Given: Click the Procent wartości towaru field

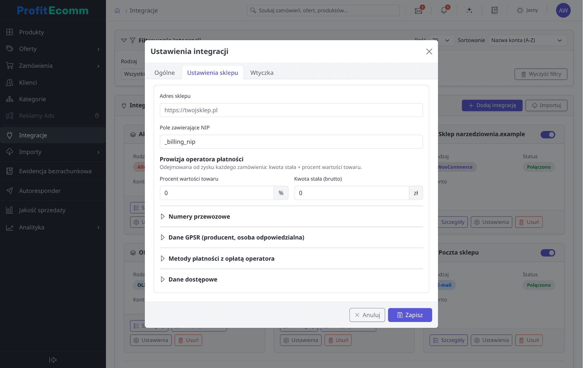Looking at the screenshot, I should pos(217,193).
